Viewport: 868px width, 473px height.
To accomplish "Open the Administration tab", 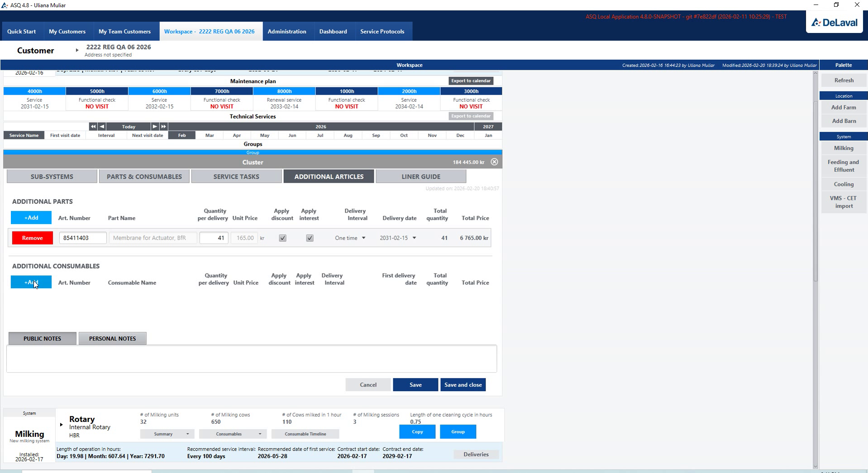I will point(287,31).
